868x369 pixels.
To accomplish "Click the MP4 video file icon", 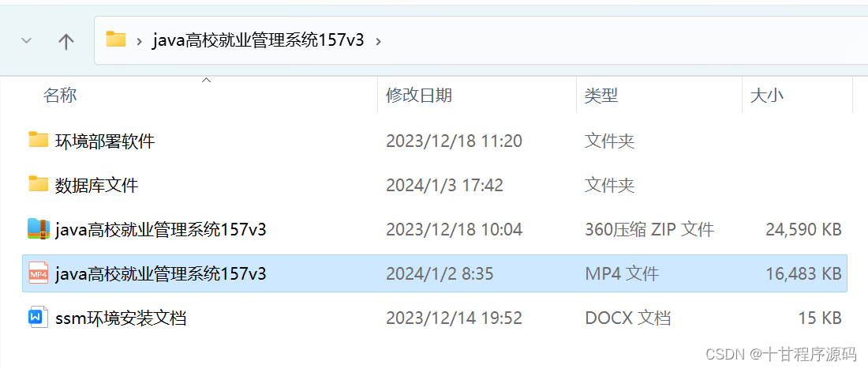I will click(x=39, y=273).
